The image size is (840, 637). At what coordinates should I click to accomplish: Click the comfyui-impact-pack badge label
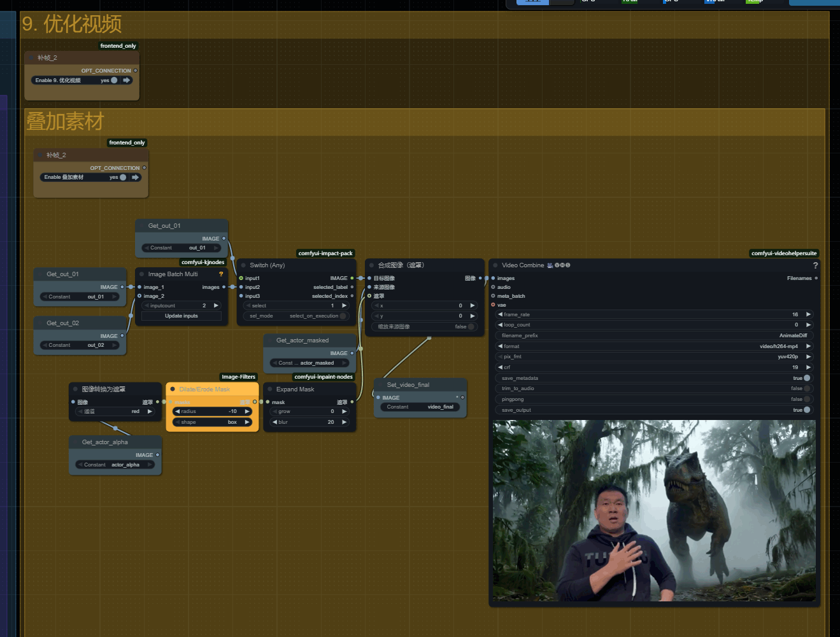pyautogui.click(x=325, y=253)
